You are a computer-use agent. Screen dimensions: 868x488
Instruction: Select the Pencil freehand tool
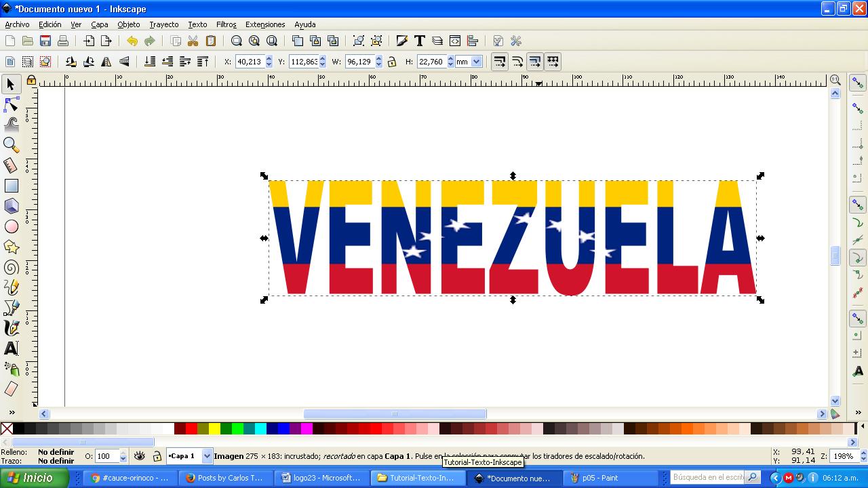(11, 287)
